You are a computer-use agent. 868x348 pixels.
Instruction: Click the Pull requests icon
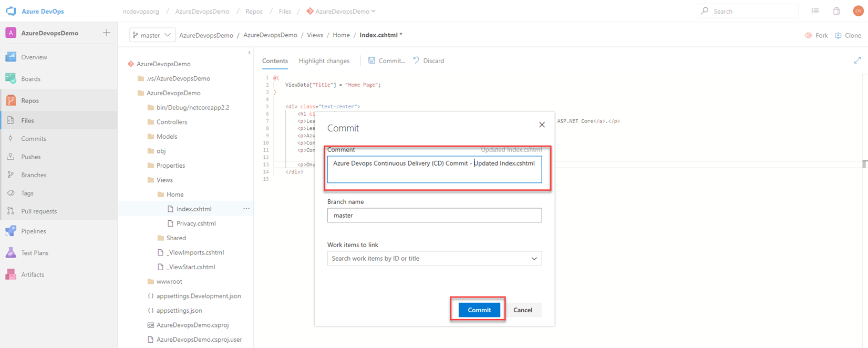coord(11,211)
